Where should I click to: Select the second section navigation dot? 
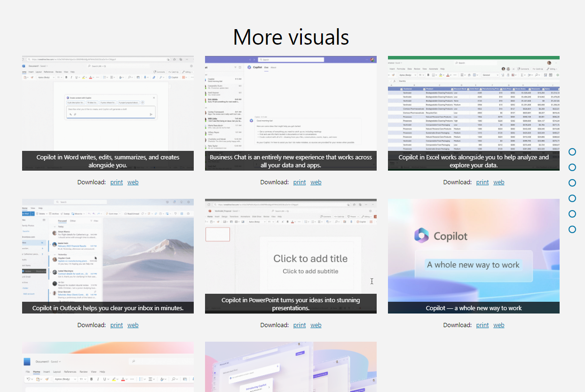click(572, 167)
